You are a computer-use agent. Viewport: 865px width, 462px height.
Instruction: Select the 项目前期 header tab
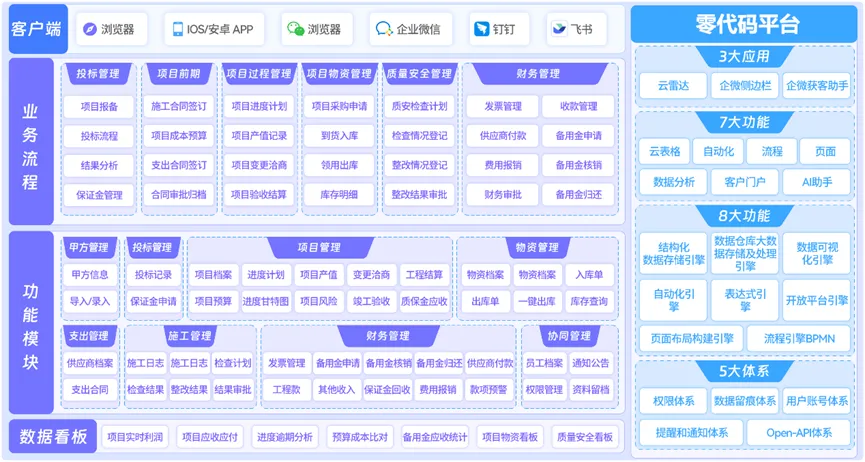tap(179, 74)
